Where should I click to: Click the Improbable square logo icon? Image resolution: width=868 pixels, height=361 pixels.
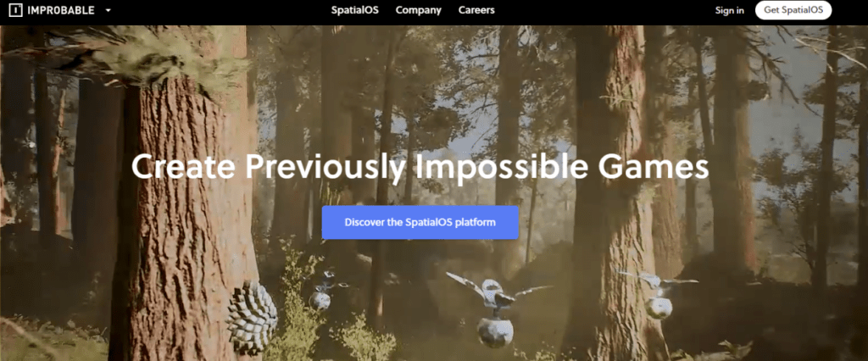(16, 10)
